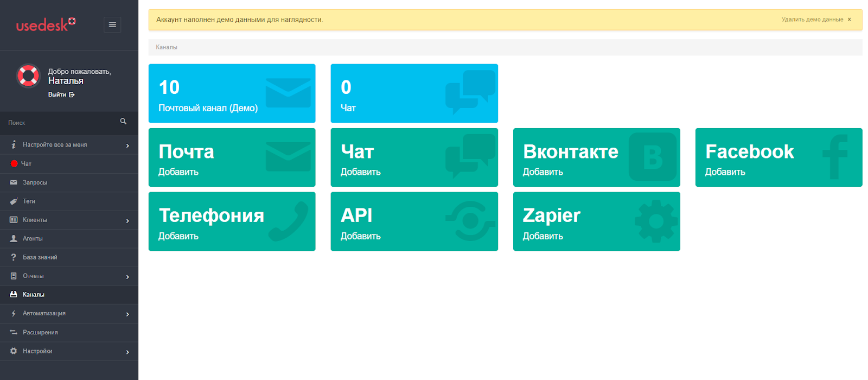Click Удалить демо данные link

(x=812, y=20)
